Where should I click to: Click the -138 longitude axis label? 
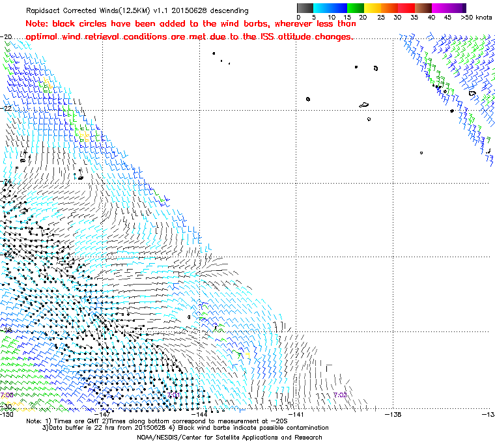pyautogui.click(x=393, y=414)
